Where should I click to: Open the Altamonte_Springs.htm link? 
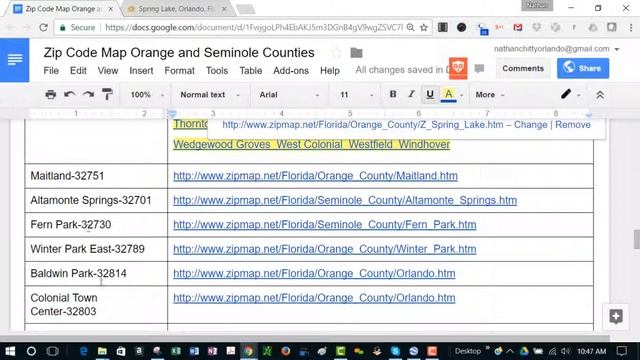click(345, 200)
